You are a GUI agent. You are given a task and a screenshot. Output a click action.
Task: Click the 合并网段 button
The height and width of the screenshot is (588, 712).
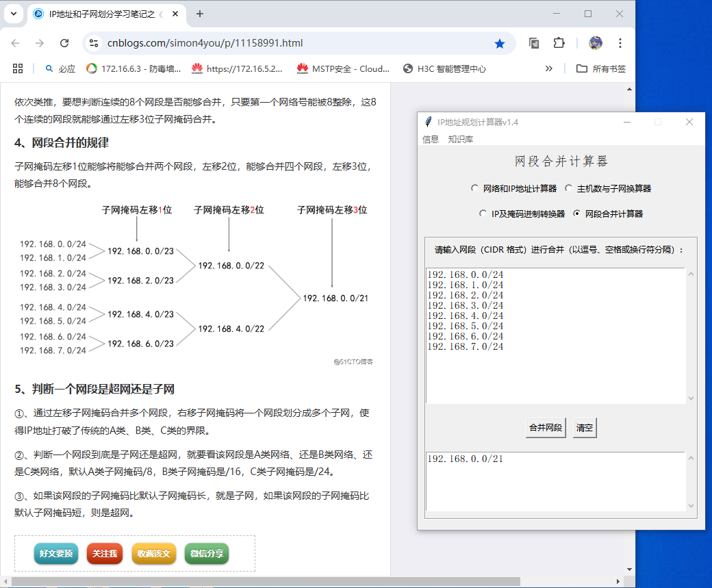click(546, 428)
